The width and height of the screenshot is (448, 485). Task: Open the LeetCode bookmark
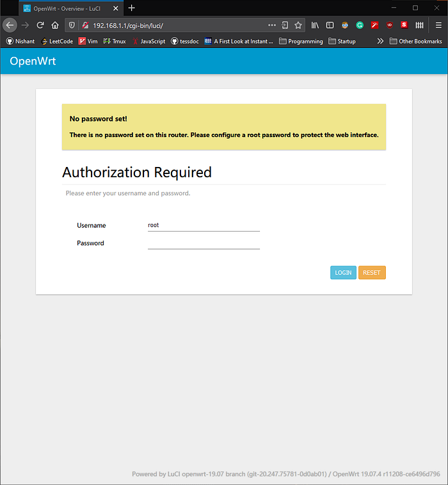pos(57,41)
